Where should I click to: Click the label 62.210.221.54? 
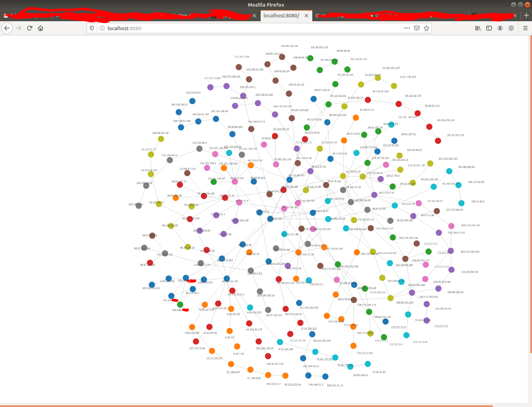[293, 385]
